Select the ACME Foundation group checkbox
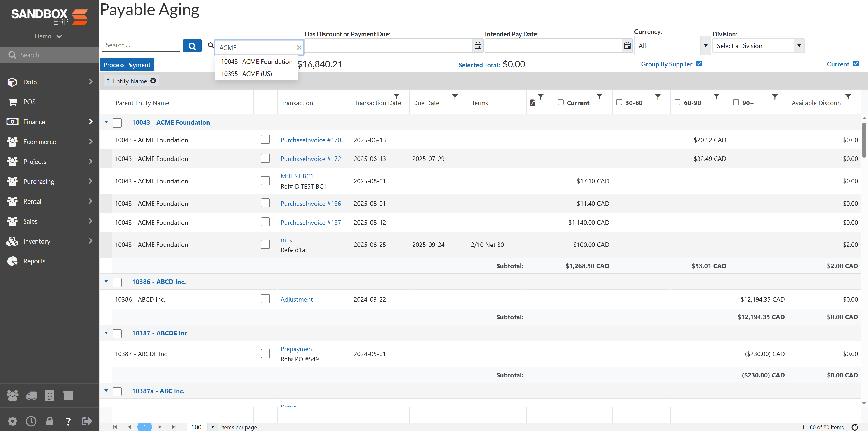This screenshot has width=868, height=431. [x=117, y=123]
